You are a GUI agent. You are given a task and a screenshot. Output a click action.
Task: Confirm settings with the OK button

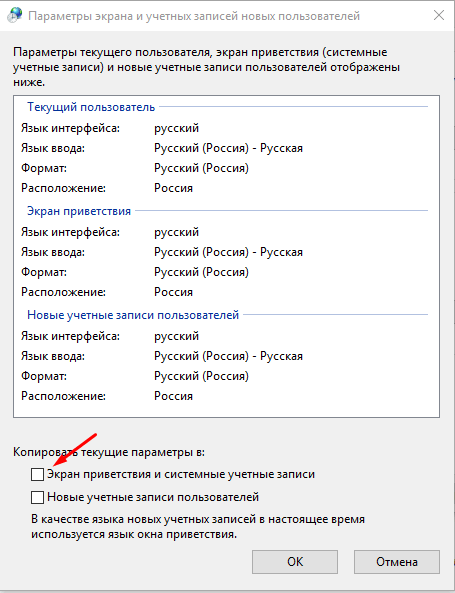coord(295,562)
